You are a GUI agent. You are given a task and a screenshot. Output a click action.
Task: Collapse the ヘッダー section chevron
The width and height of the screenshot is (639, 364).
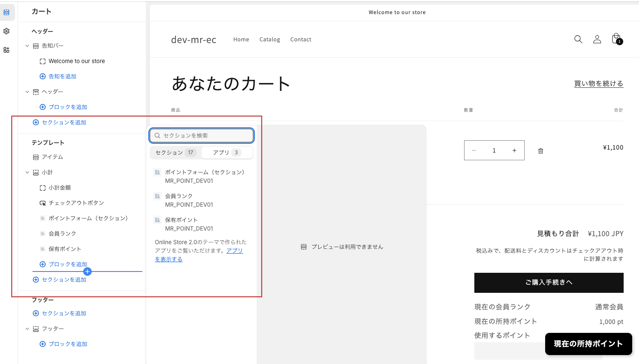27,92
